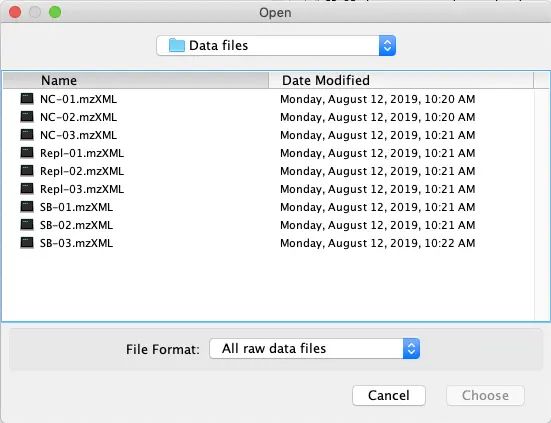Click the empty area of file list

(267, 285)
